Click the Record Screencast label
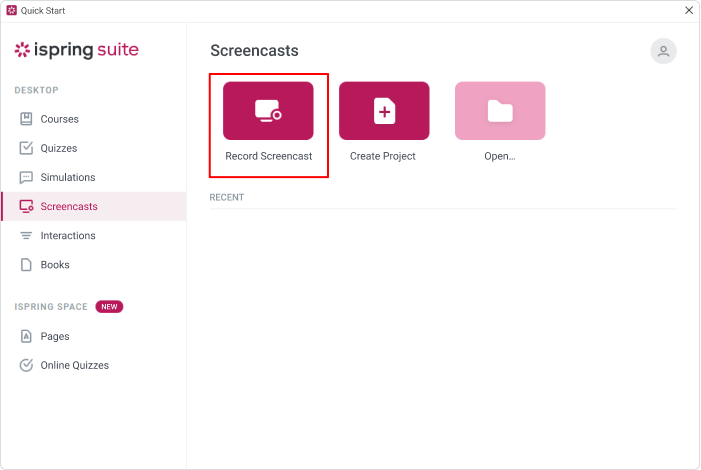 click(269, 156)
